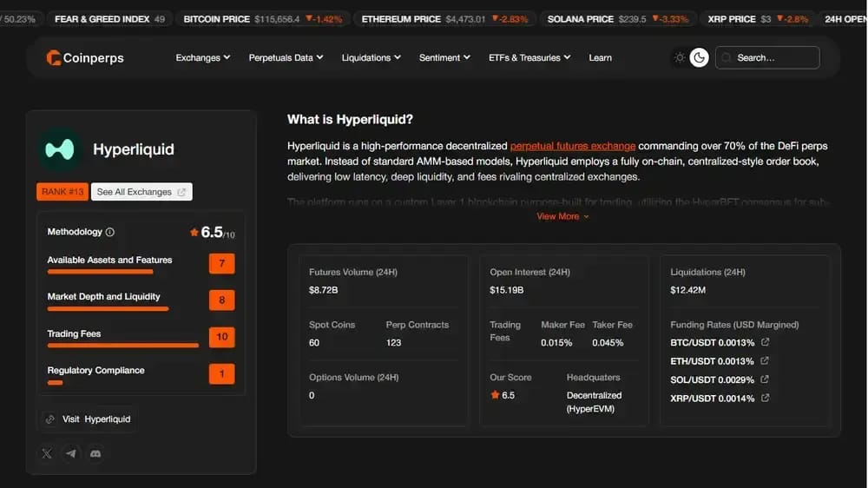Click the link icon beside Visit Hyperliquid
868x488 pixels.
click(50, 419)
